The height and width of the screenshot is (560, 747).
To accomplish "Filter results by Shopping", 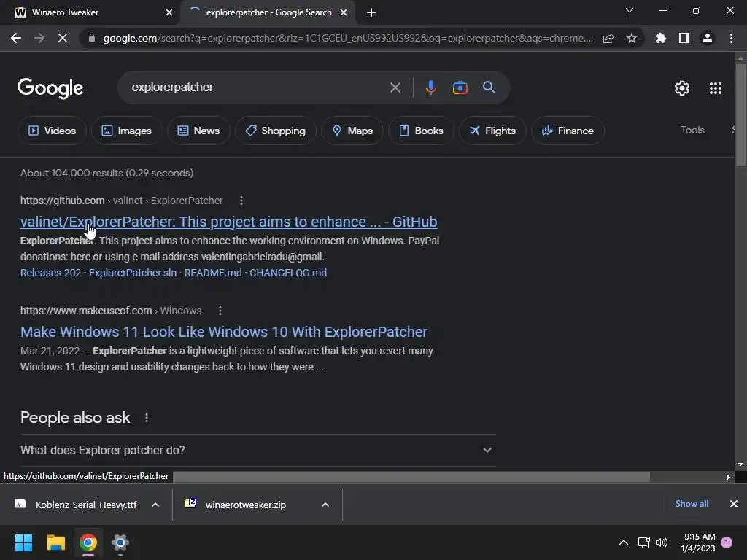I will 275,131.
